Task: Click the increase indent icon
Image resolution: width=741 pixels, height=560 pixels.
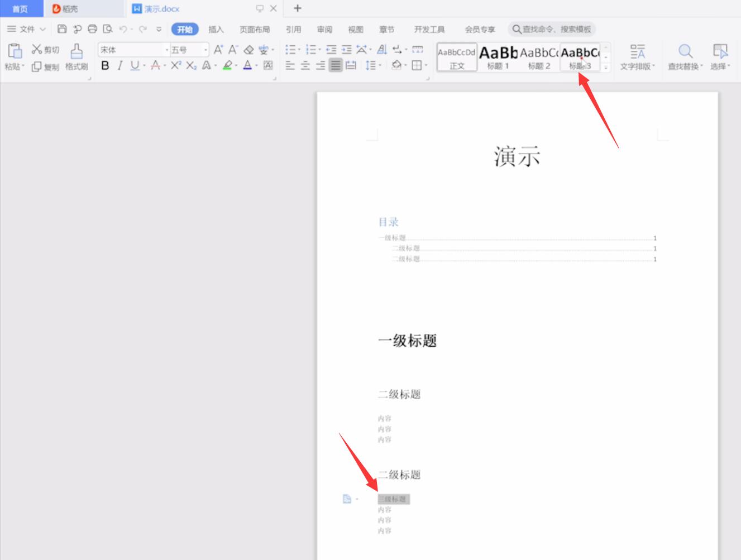Action: (x=346, y=50)
